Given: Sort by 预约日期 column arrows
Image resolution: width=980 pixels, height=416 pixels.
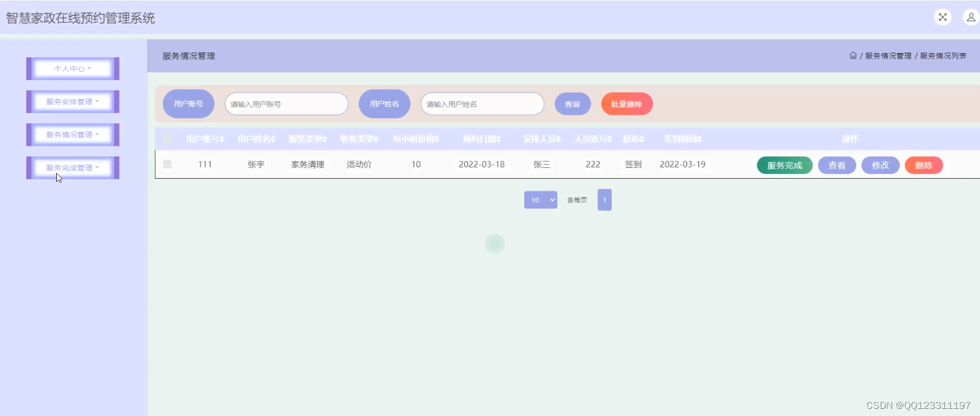Looking at the screenshot, I should click(x=498, y=139).
